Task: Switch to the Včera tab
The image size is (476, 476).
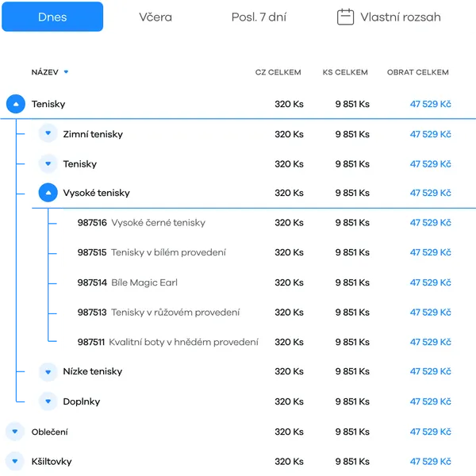Action: pos(155,17)
